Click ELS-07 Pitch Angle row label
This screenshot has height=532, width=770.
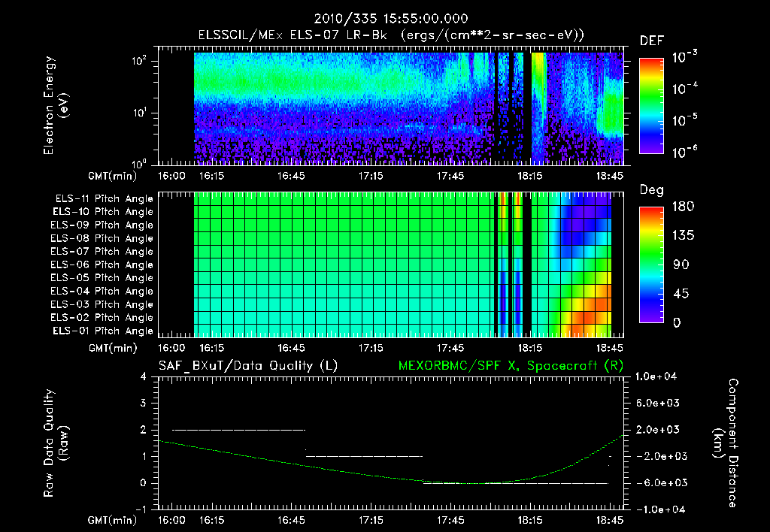point(102,251)
